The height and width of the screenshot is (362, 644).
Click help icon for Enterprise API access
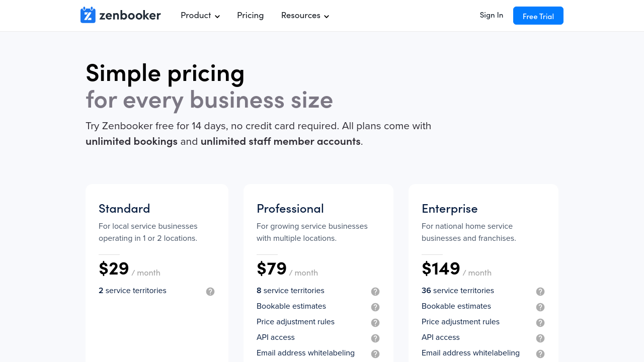pyautogui.click(x=540, y=338)
